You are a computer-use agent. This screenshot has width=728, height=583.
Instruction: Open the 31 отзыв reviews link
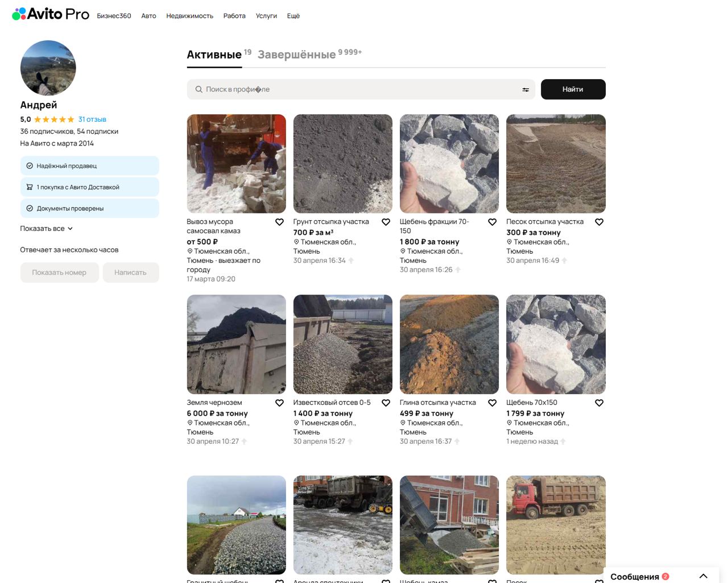92,119
